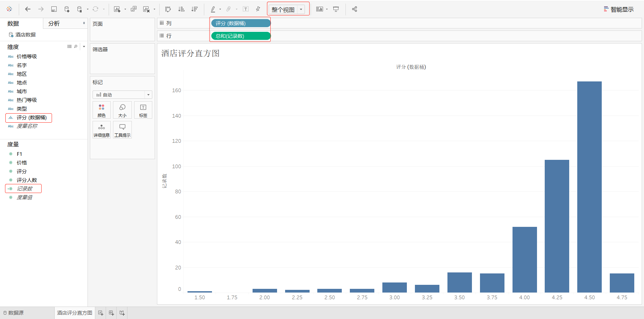Sort descending toolbar icon
644x319 pixels.
[x=195, y=9]
